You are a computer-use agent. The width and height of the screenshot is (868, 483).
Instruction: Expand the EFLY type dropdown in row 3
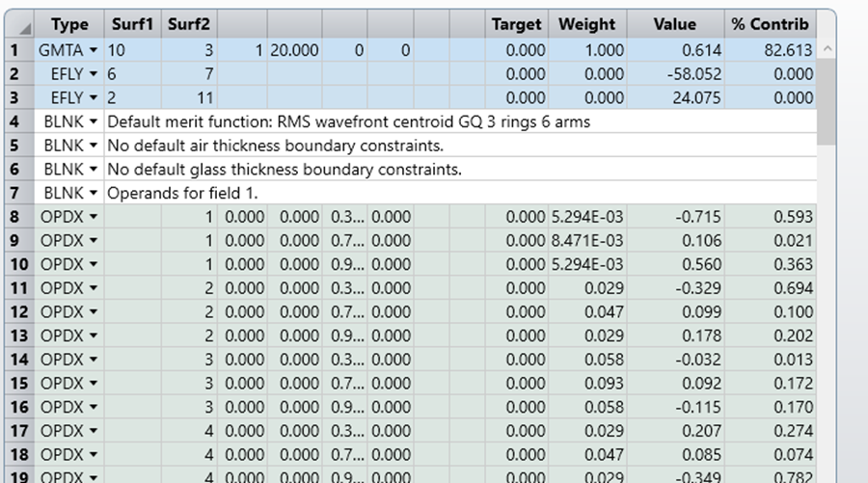point(93,98)
